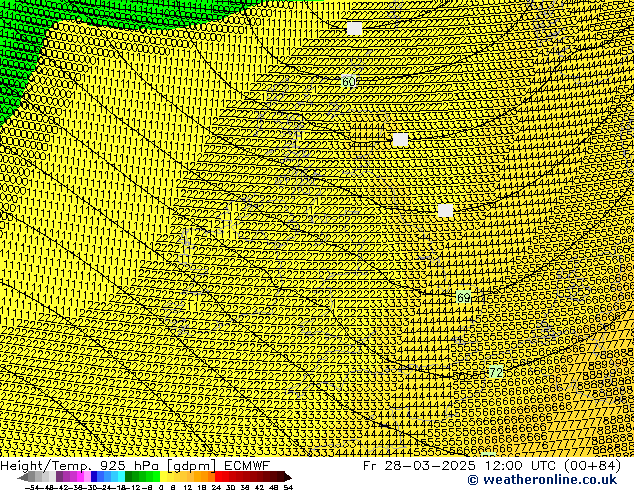Click the cyan legend swatch near -18
Image resolution: width=634 pixels, height=490 pixels.
click(x=121, y=477)
